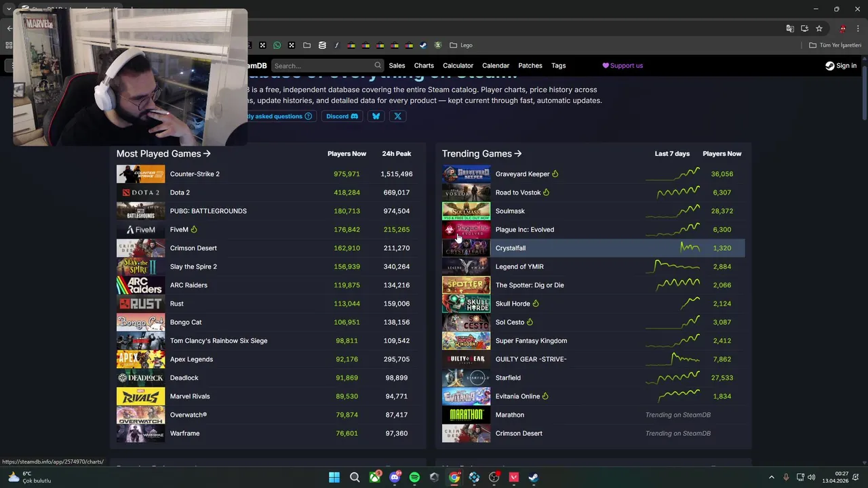This screenshot has height=488, width=868.
Task: Open Discord from the taskbar
Action: pyautogui.click(x=395, y=478)
